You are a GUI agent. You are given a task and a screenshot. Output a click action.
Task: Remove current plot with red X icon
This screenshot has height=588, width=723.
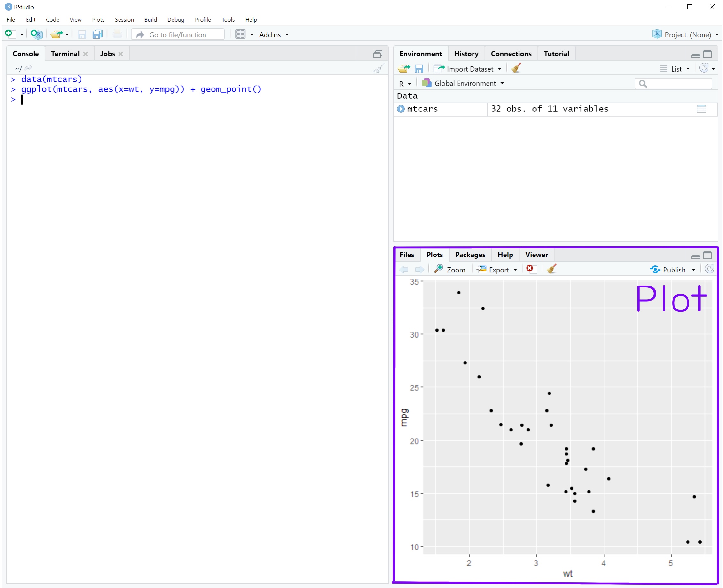click(x=529, y=269)
